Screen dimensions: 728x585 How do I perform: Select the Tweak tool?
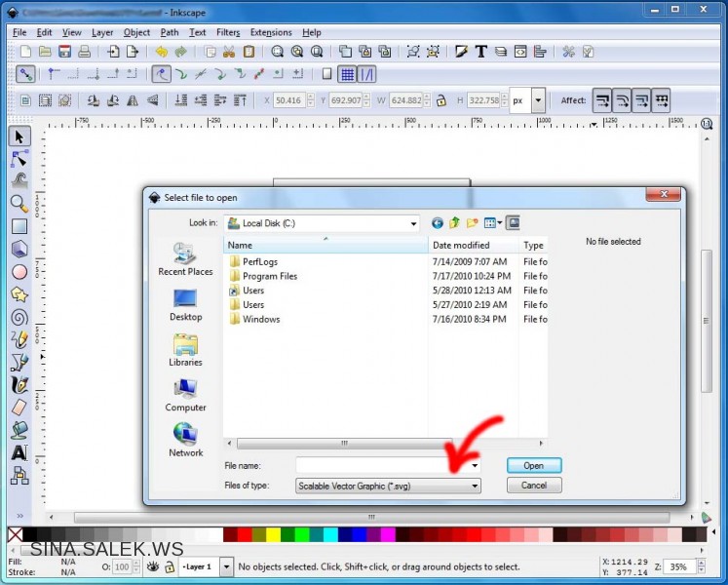coord(19,180)
